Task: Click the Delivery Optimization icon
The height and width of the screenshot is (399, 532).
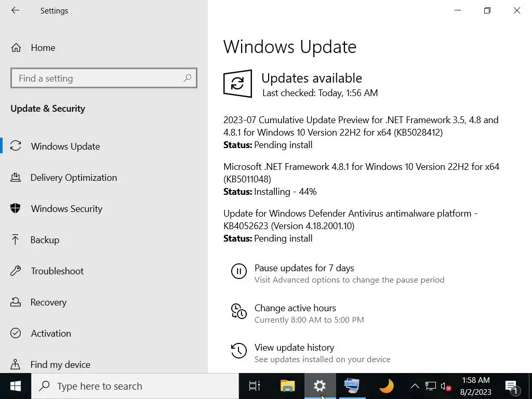Action: tap(16, 177)
